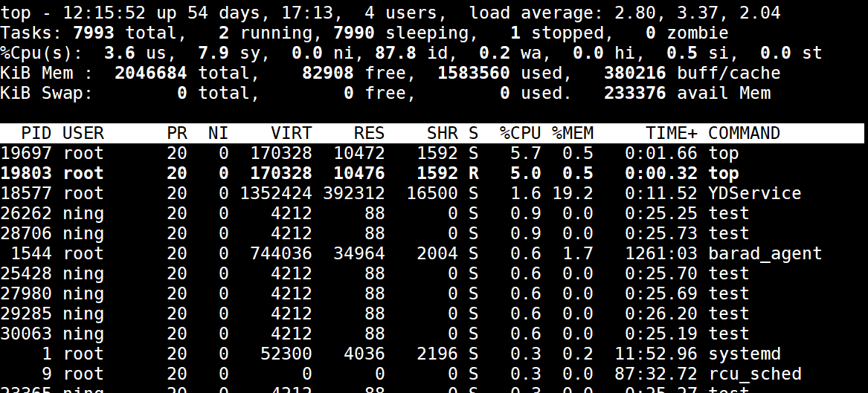Select PID 28706 test process
Image resolution: width=868 pixels, height=393 pixels.
click(x=26, y=233)
